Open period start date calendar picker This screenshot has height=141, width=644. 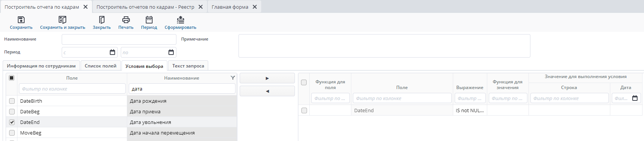112,52
